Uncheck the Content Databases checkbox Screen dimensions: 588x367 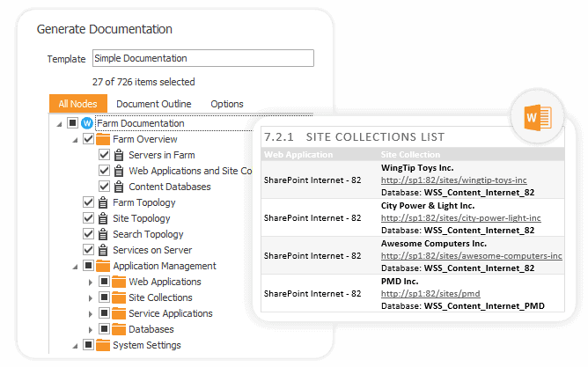point(104,186)
